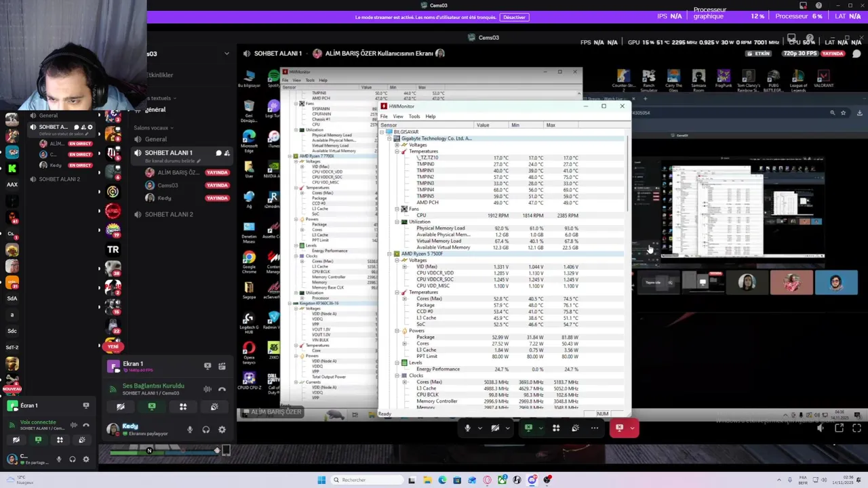Toggle camera in the stream control bar
The image size is (868, 488).
tap(495, 428)
